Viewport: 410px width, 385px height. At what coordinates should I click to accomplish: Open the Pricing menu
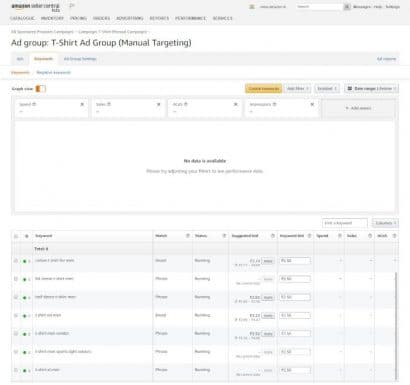(x=78, y=18)
